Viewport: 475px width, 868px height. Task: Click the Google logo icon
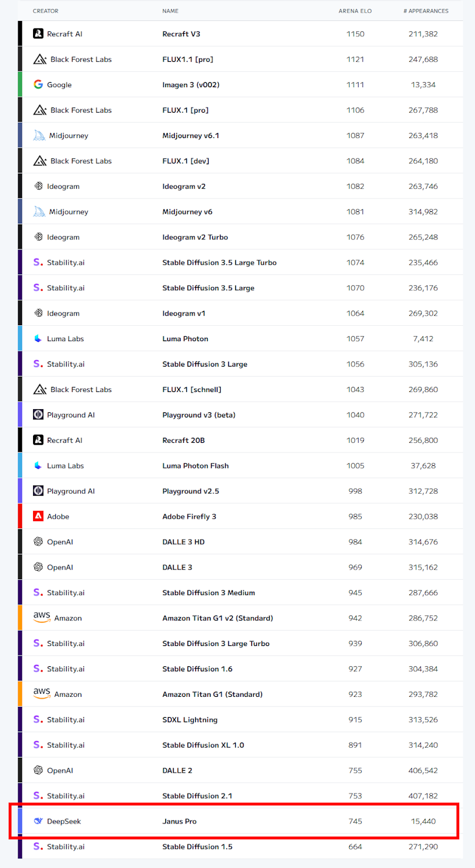(38, 85)
